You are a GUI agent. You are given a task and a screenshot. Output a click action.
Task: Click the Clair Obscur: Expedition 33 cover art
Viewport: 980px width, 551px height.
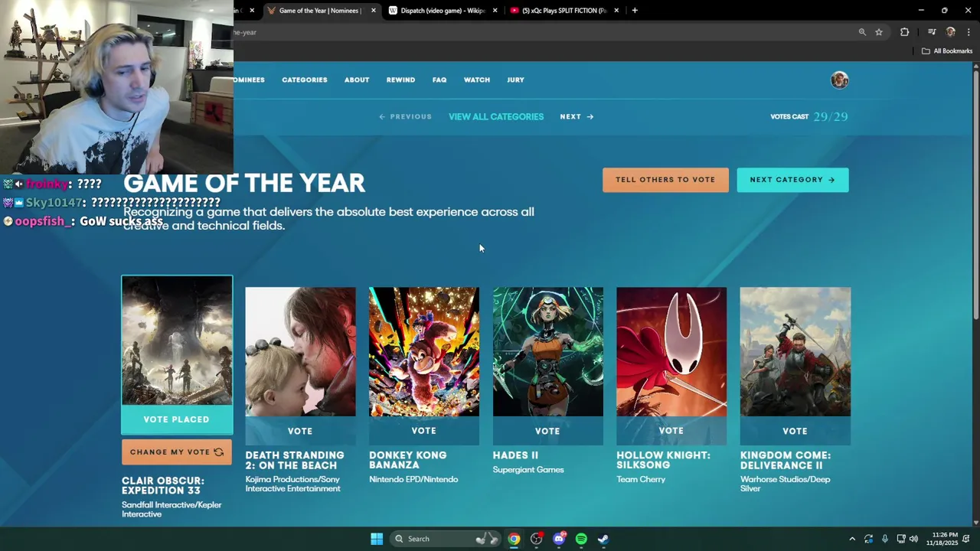pos(177,341)
